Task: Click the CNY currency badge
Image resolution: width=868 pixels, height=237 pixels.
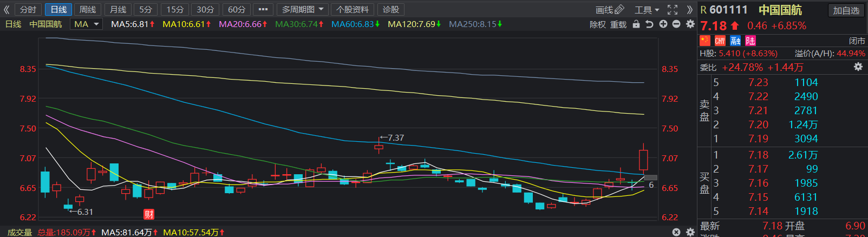Action: pos(720,41)
